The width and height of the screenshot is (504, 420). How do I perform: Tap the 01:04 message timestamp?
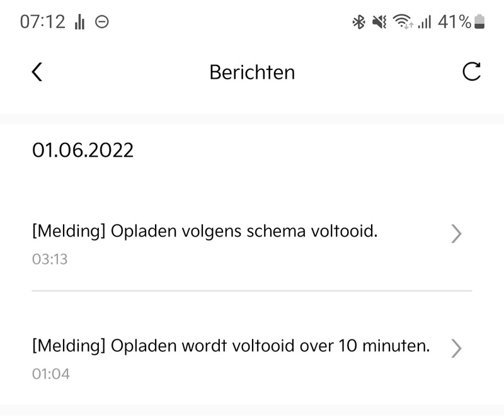(50, 374)
